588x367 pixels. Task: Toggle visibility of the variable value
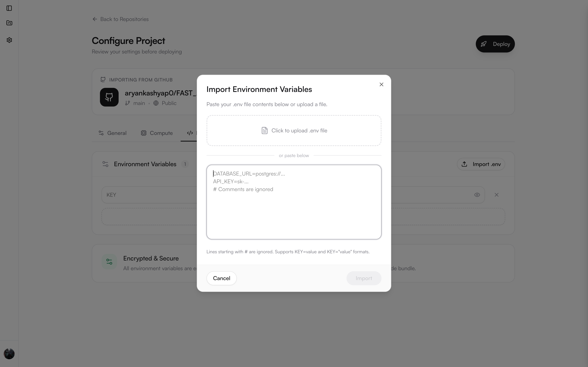[x=477, y=194]
